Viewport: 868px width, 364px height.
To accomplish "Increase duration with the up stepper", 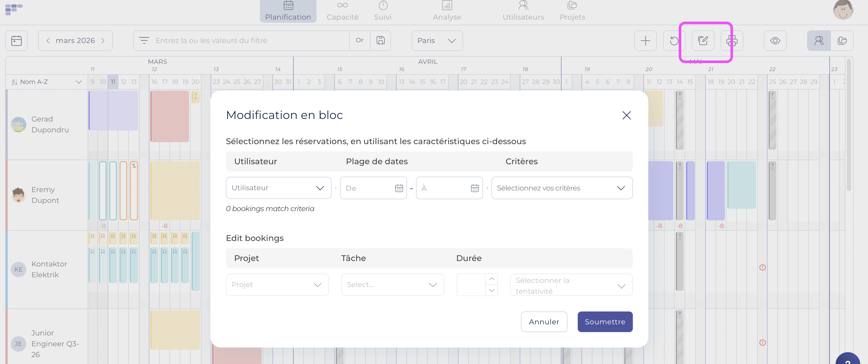I will tap(491, 279).
